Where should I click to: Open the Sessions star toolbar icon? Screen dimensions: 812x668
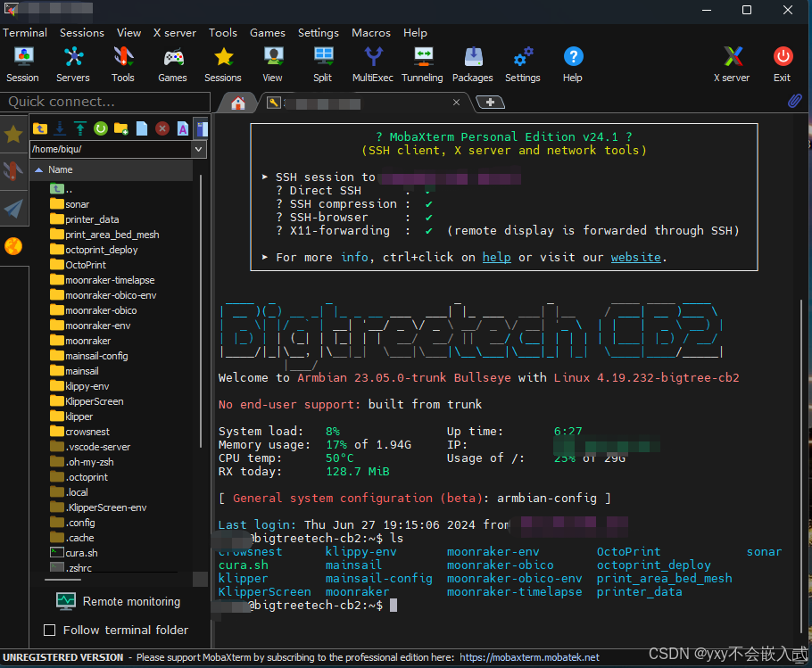click(x=223, y=65)
